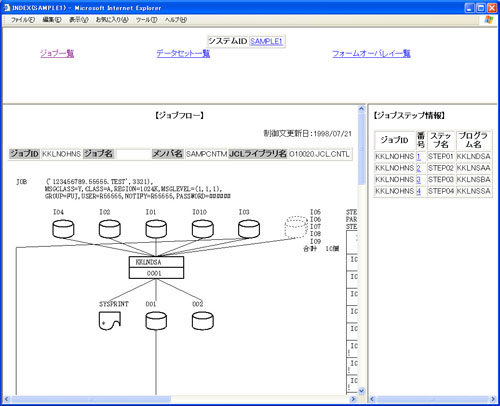Screen dimensions: 500x406
Task: Click job step panel scrollbar left arrow
Action: coord(372,399)
